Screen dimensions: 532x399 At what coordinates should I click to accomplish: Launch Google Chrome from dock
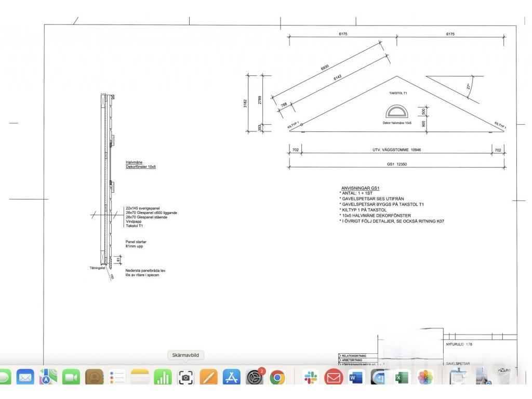(x=277, y=377)
